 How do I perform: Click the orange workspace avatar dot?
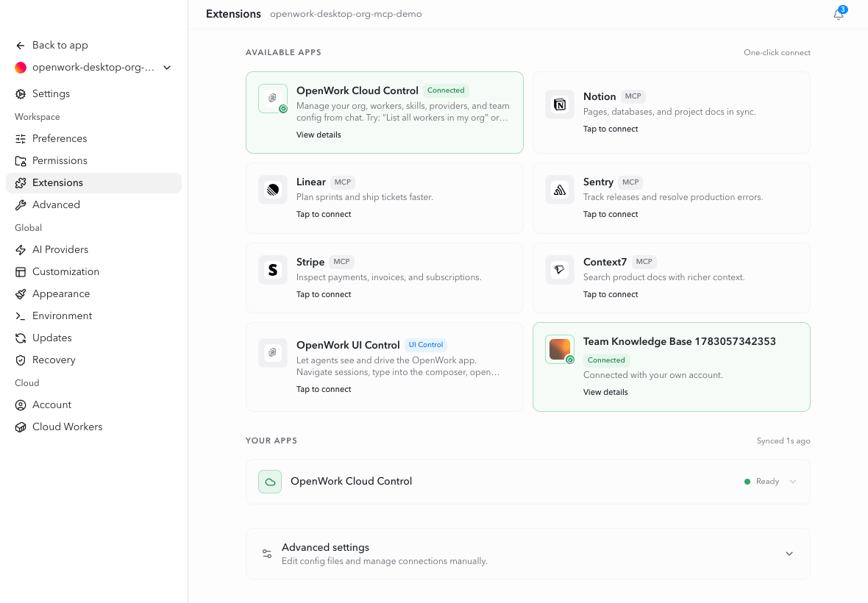point(21,68)
